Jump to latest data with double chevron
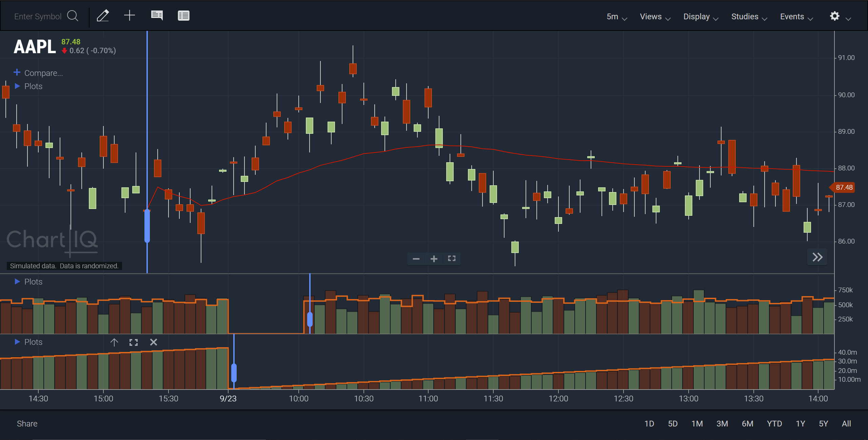 coord(817,257)
